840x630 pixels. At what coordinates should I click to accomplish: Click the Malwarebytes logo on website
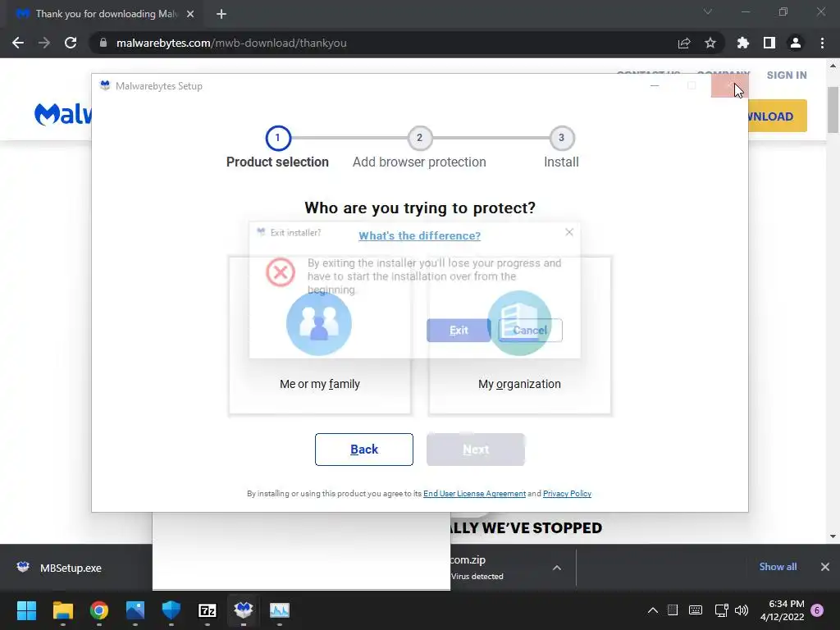(62, 113)
